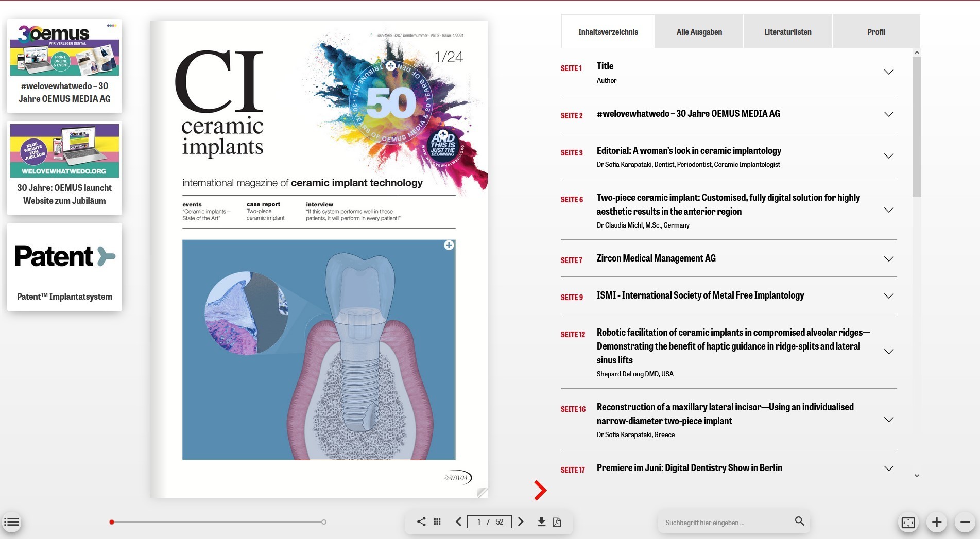Click the contents list scrollbar thumb
This screenshot has width=980, height=539.
[917, 127]
